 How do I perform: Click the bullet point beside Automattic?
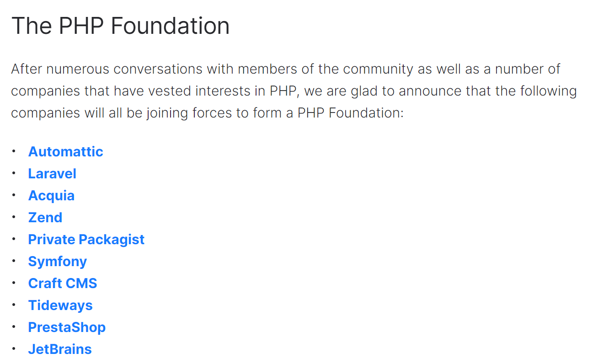point(14,150)
